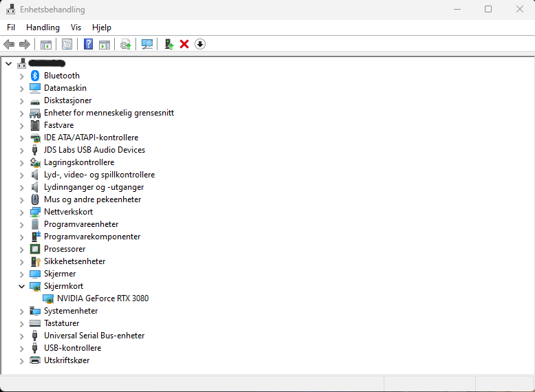
Task: Click the Update driver toolbar icon
Action: click(x=126, y=44)
